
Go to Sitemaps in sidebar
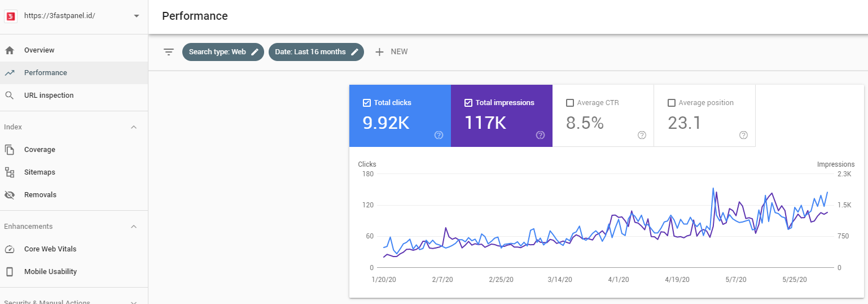[x=40, y=172]
